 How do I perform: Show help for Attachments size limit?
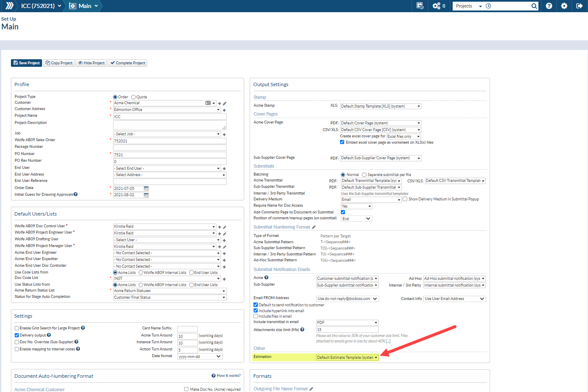point(302,329)
